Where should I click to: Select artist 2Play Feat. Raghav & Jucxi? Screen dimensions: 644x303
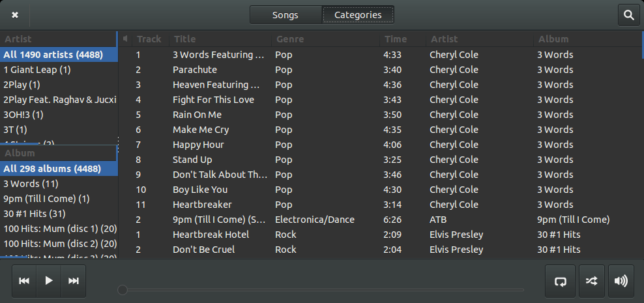click(59, 100)
